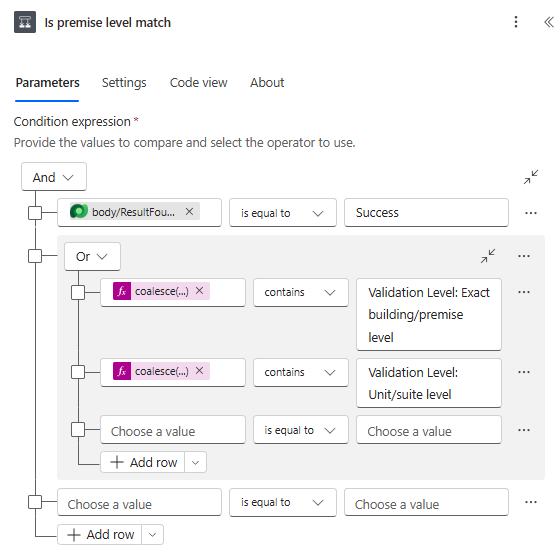Open 'is equal to' operator in last And row
This screenshot has height=560, width=554.
[x=283, y=502]
